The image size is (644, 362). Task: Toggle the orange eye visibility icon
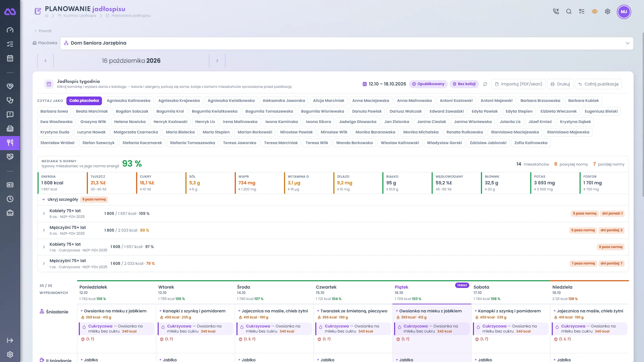click(x=595, y=11)
